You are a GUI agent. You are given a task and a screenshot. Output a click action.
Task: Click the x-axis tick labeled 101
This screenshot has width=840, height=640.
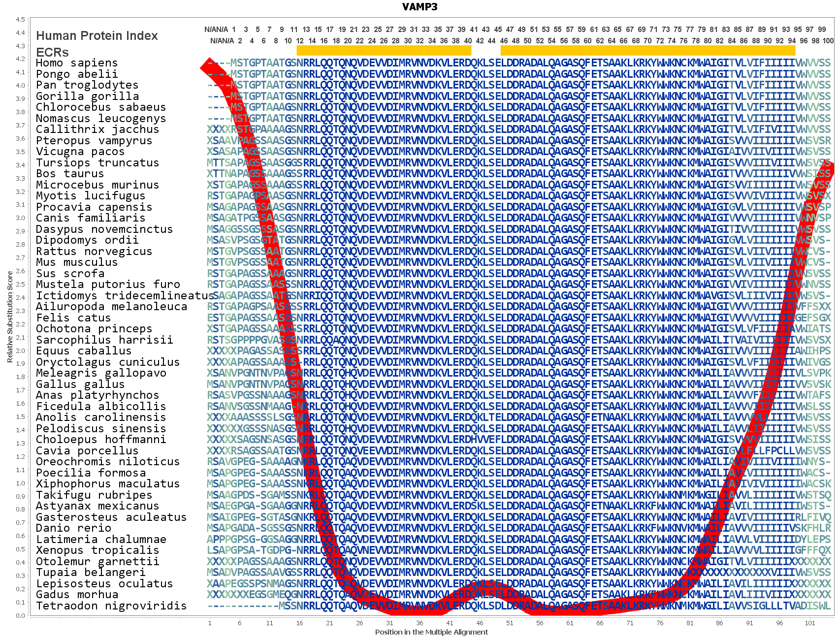(810, 623)
